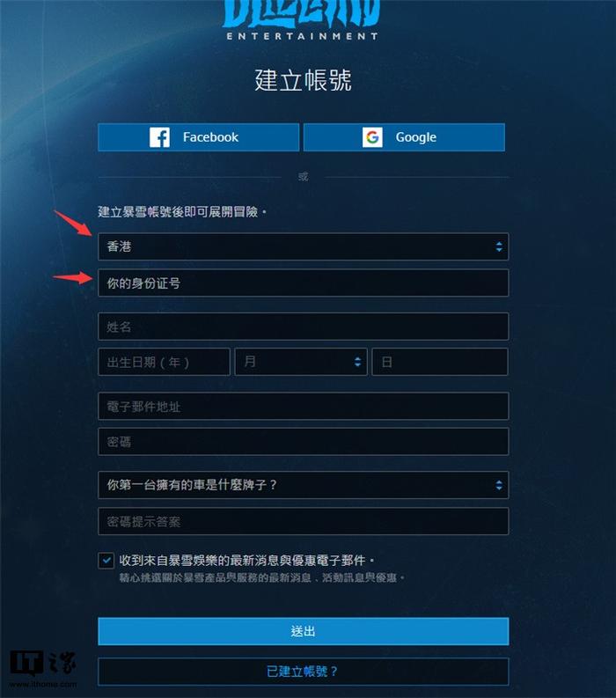The height and width of the screenshot is (698, 616).
Task: Click arrow icon of month selector
Action: [x=357, y=362]
